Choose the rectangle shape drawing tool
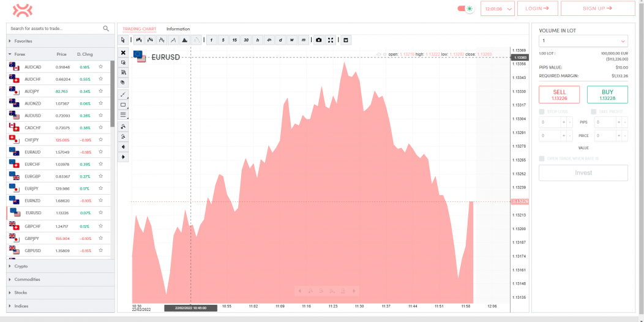The width and height of the screenshot is (644, 322). [x=124, y=105]
